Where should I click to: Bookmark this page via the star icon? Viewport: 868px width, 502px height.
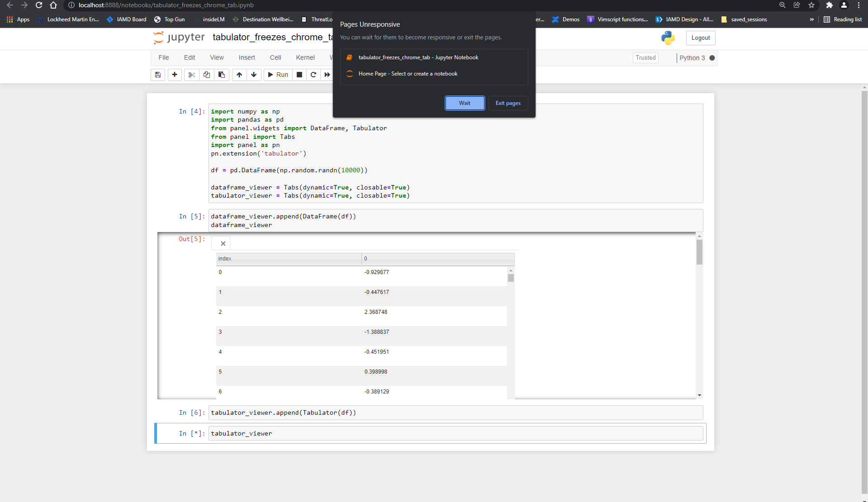pos(811,5)
